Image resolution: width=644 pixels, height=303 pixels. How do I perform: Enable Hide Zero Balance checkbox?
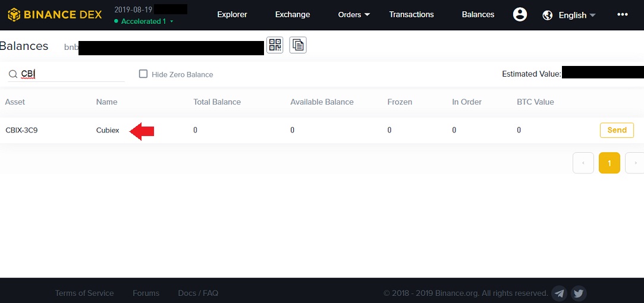click(143, 74)
